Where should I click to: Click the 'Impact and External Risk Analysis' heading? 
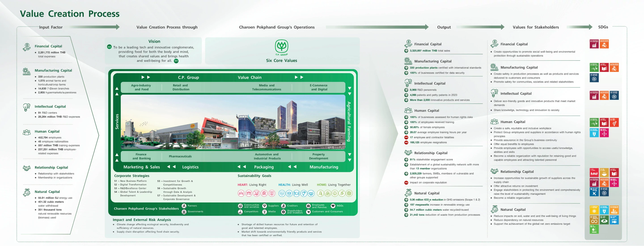[142, 220]
